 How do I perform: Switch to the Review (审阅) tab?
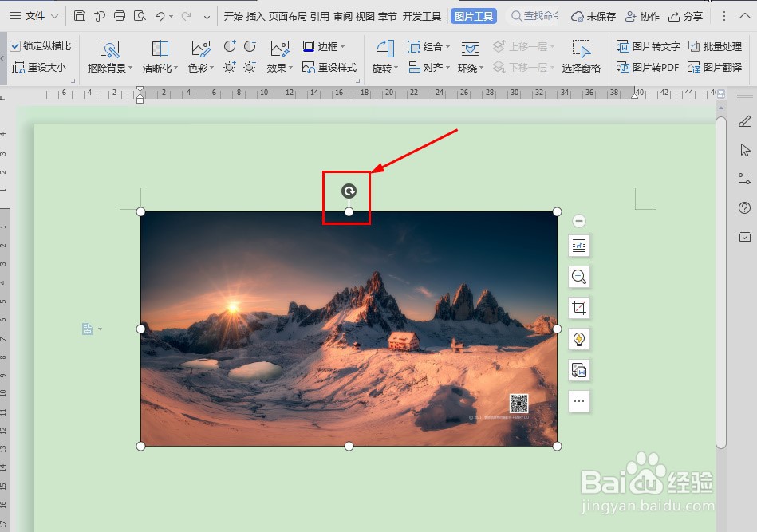pos(343,17)
